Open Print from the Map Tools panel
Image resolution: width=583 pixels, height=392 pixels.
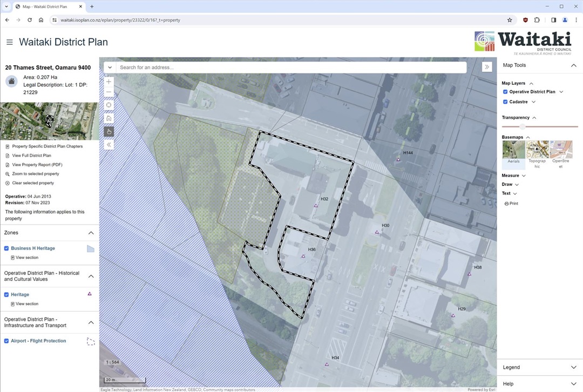coord(511,203)
